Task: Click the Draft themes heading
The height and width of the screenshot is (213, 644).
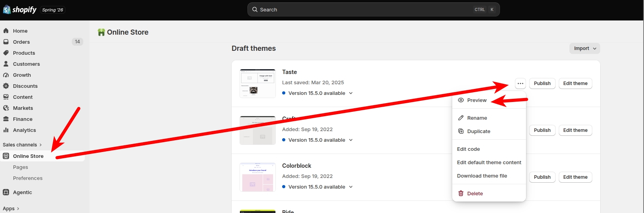Action: 254,48
